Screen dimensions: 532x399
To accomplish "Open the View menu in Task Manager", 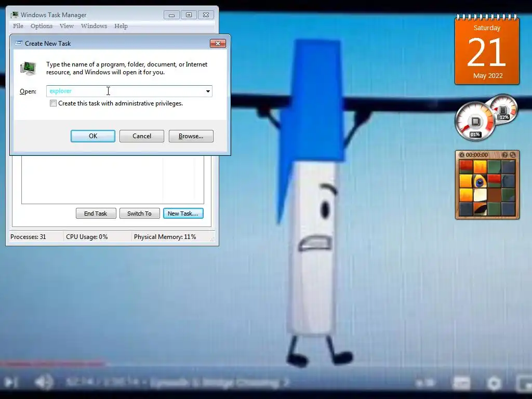I will (66, 26).
